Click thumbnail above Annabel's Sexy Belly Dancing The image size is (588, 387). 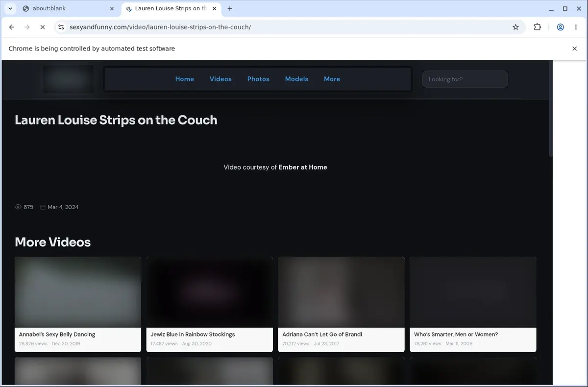tap(78, 292)
